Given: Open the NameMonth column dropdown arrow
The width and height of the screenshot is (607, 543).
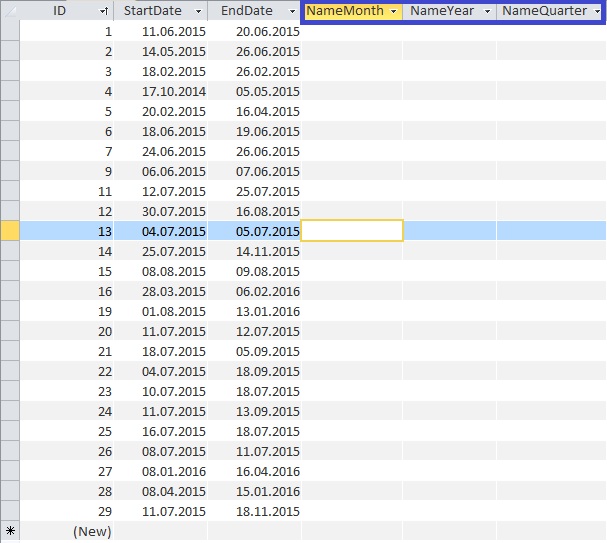Looking at the screenshot, I should click(394, 11).
